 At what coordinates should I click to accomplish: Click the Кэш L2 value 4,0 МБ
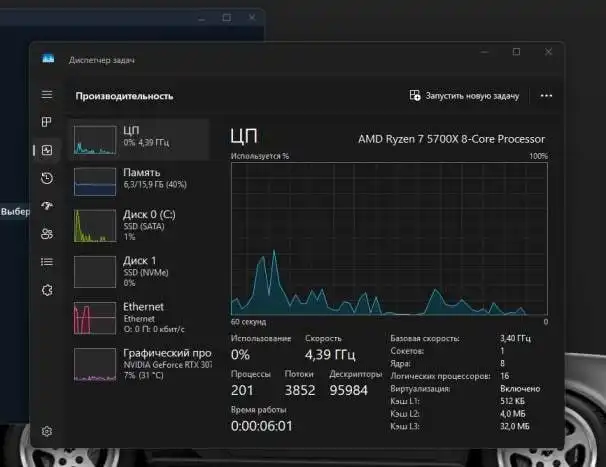(x=512, y=414)
